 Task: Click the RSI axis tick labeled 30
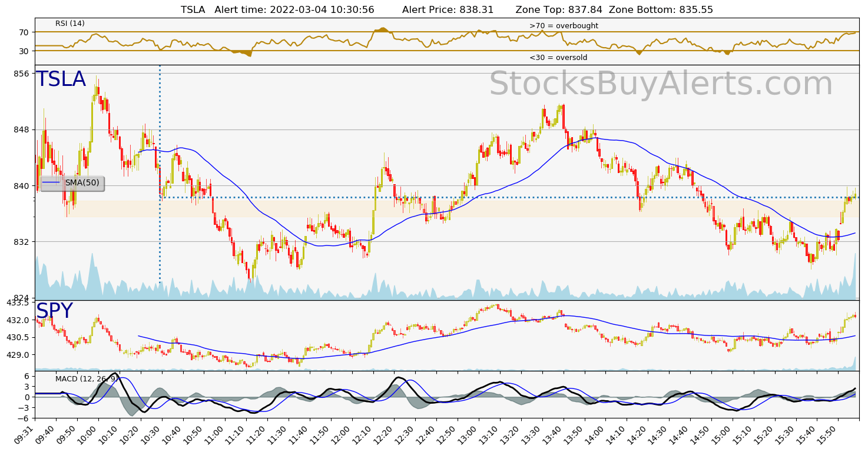coord(24,51)
